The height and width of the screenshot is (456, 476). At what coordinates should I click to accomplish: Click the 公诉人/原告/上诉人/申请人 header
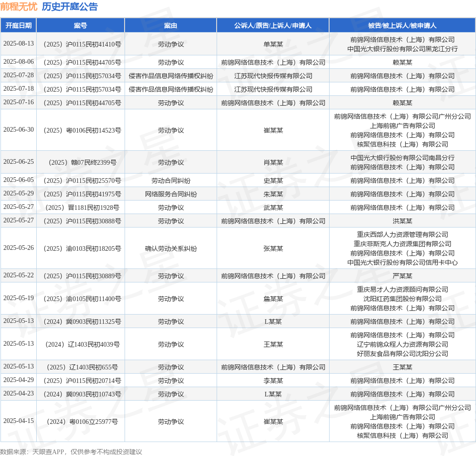(x=273, y=26)
